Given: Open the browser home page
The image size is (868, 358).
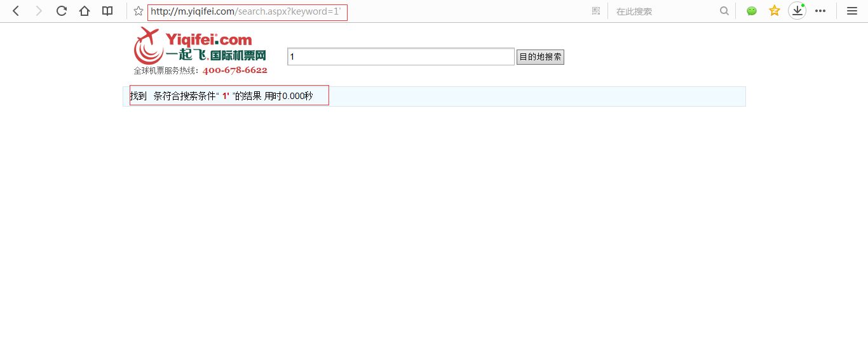Looking at the screenshot, I should click(85, 11).
